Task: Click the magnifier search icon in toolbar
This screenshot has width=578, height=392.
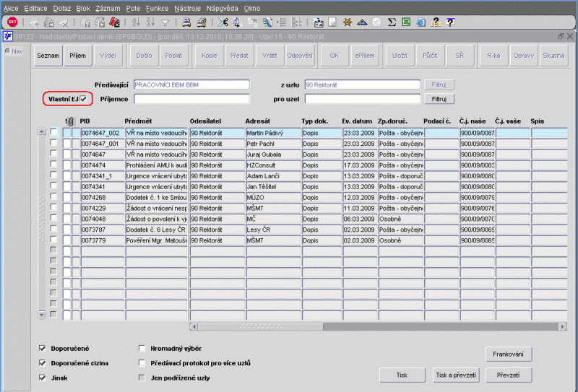Action: coord(267,22)
